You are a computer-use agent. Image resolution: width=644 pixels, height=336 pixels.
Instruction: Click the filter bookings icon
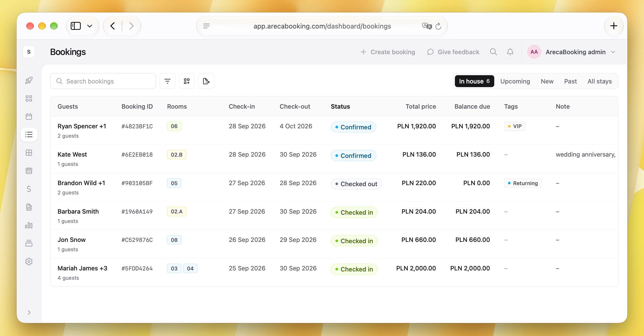[168, 81]
